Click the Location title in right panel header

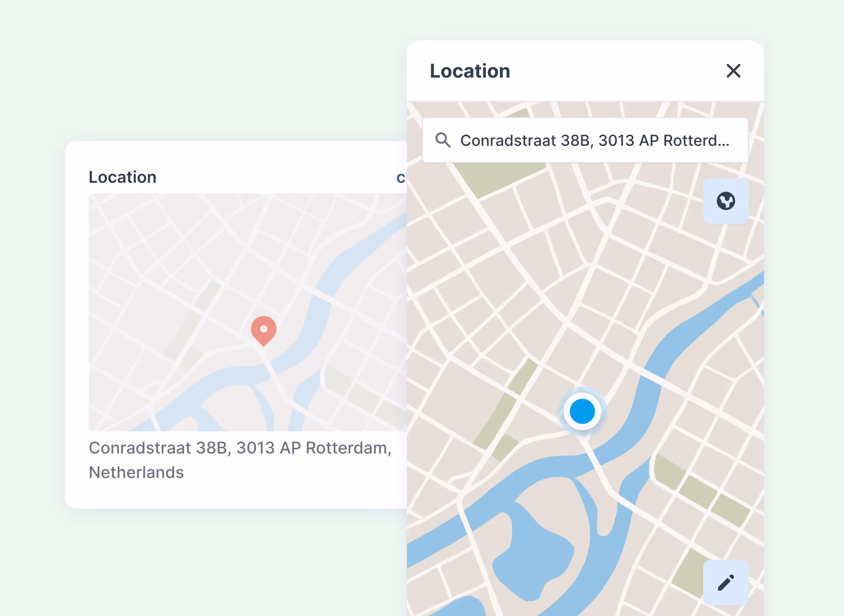(470, 71)
